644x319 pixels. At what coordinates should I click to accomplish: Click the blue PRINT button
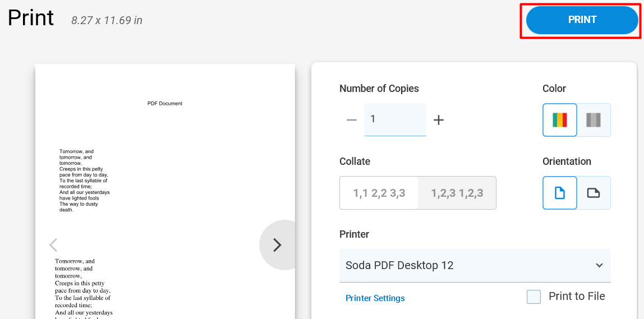tap(582, 20)
